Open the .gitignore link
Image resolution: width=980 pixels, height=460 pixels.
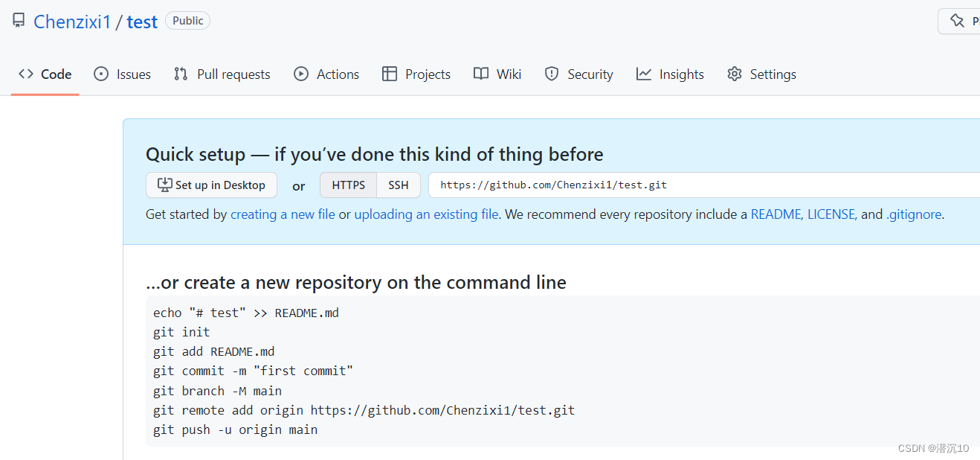(914, 214)
